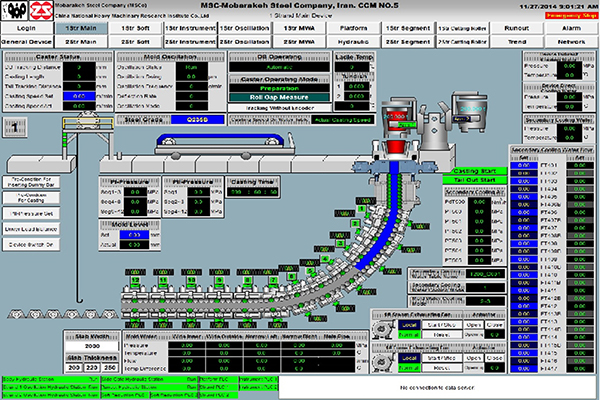Switch to 1Str Instrument page

(x=190, y=28)
